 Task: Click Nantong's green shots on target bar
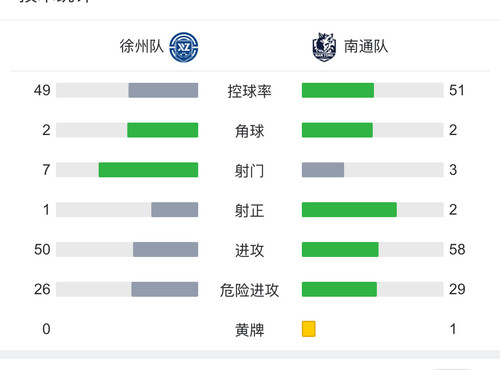tap(349, 209)
